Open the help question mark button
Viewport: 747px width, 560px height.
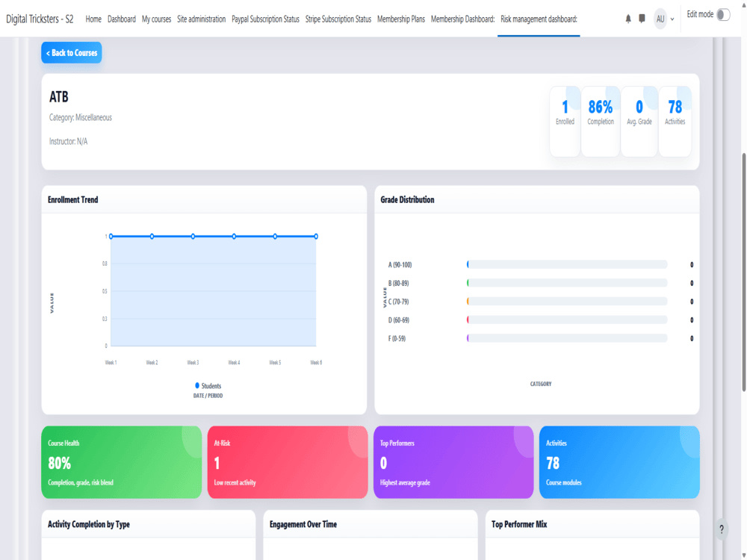[x=722, y=529]
